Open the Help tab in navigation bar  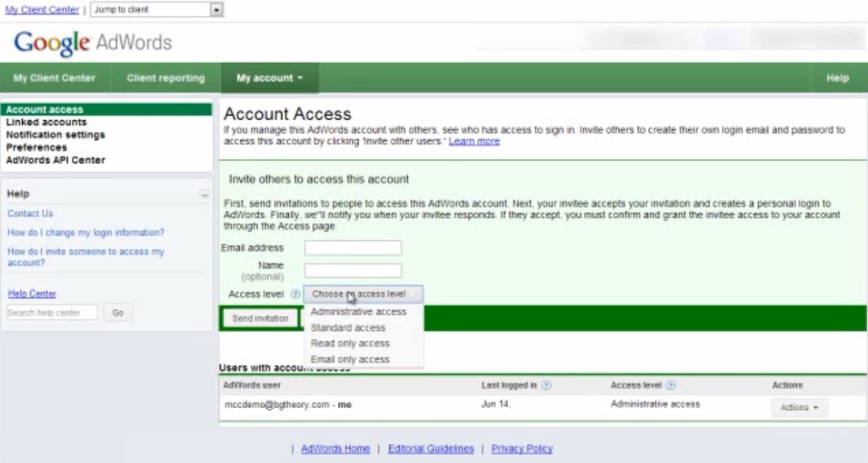pos(837,78)
